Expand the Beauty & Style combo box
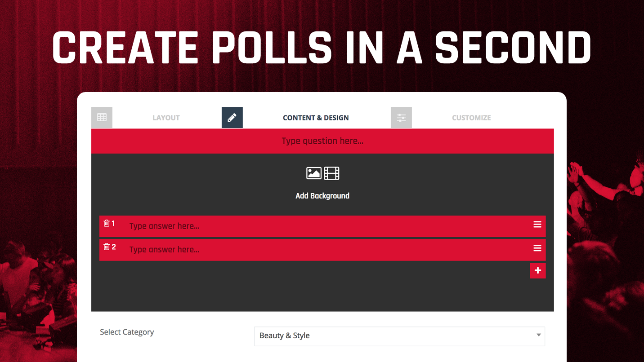Screen dimensions: 644x362 point(398,336)
